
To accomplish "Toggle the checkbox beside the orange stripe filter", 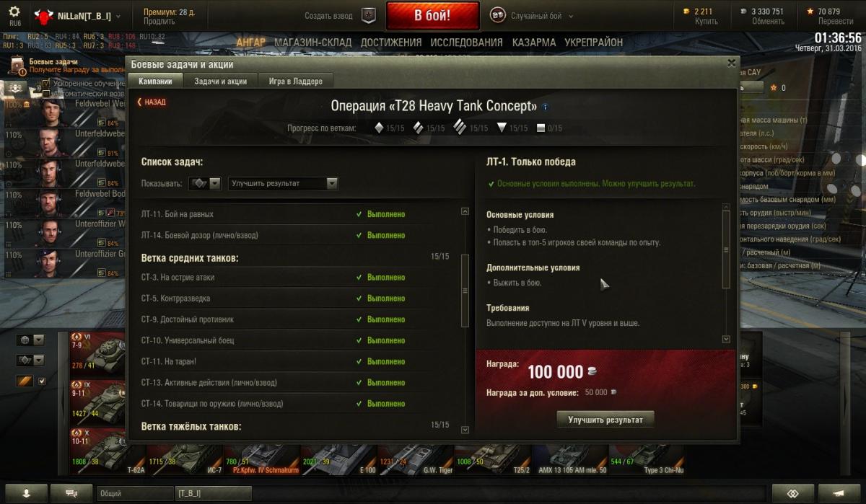I will click(42, 381).
